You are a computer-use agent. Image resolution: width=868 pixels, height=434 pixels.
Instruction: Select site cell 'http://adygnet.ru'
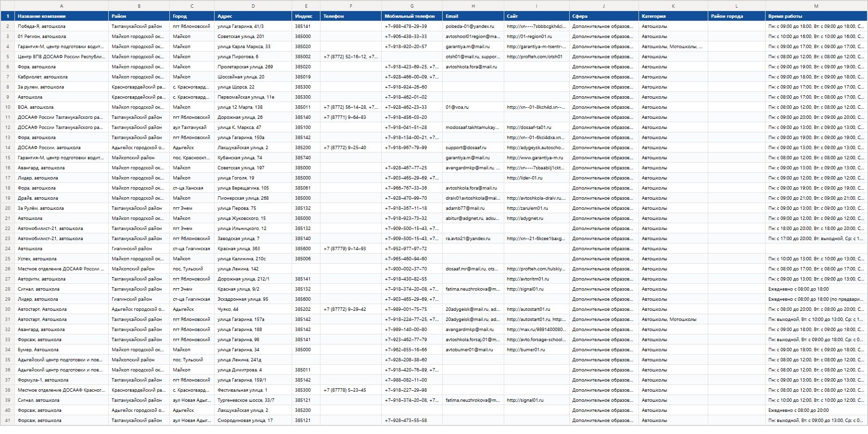536,218
